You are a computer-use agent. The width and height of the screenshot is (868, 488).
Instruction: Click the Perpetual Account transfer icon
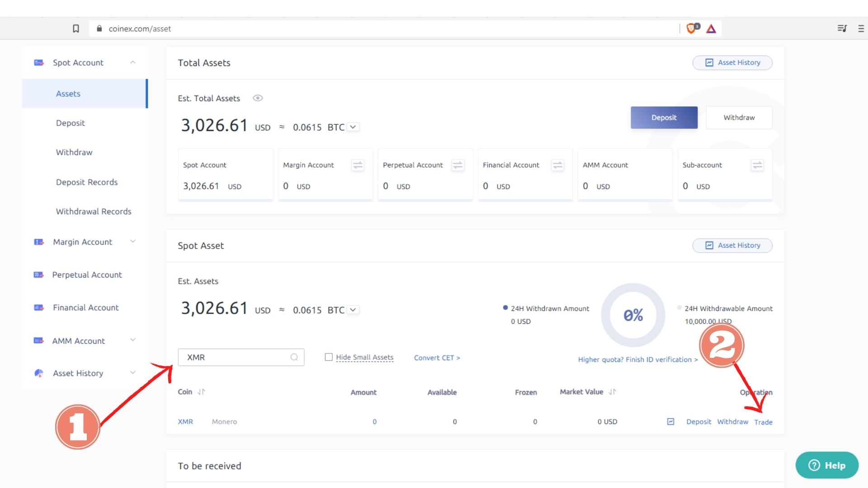[458, 165]
